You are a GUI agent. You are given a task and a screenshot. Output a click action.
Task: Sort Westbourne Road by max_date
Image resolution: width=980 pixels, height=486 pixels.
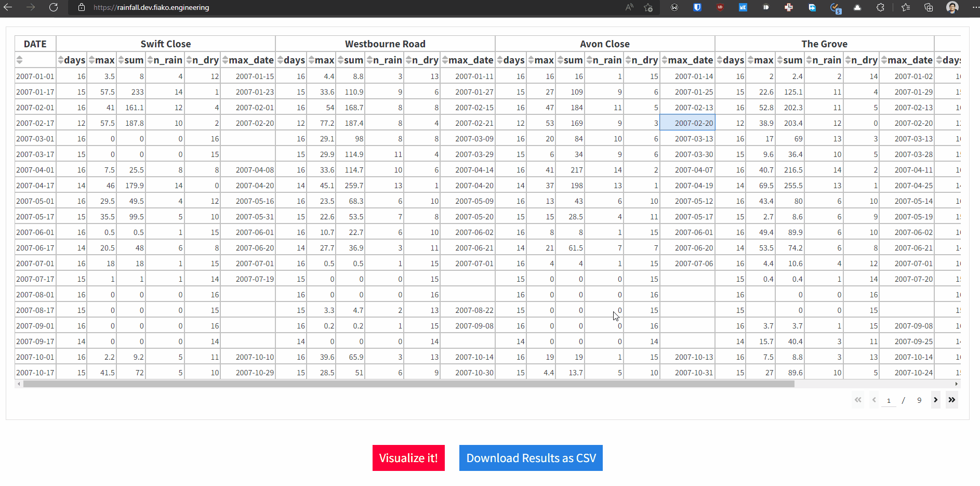[x=445, y=60]
